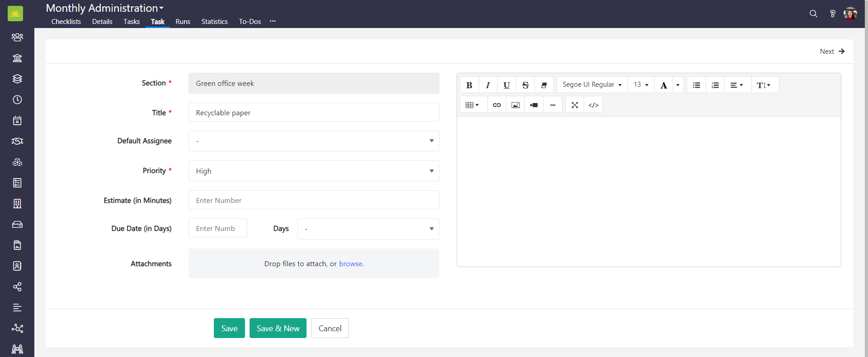868x357 pixels.
Task: Open the search icon in header
Action: pos(813,14)
